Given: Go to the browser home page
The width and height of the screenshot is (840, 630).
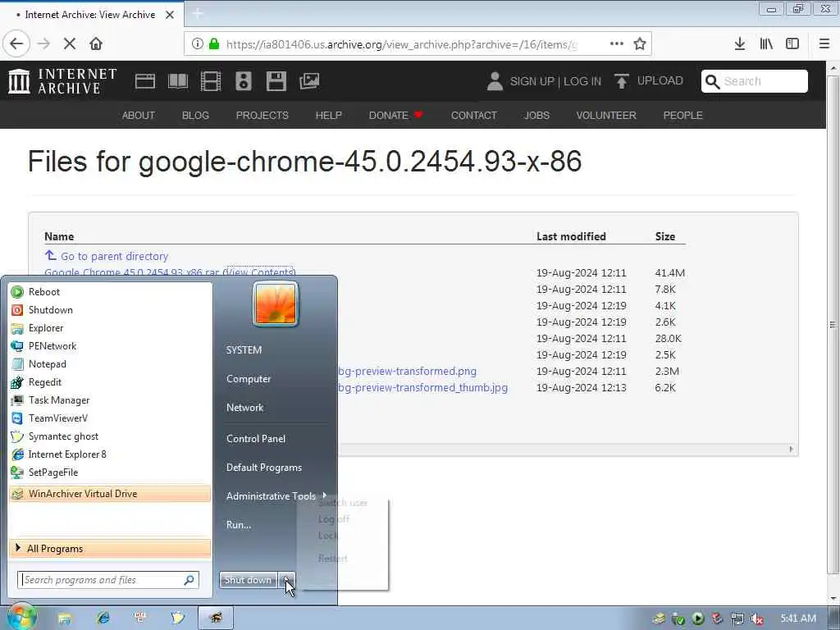Looking at the screenshot, I should 96,44.
